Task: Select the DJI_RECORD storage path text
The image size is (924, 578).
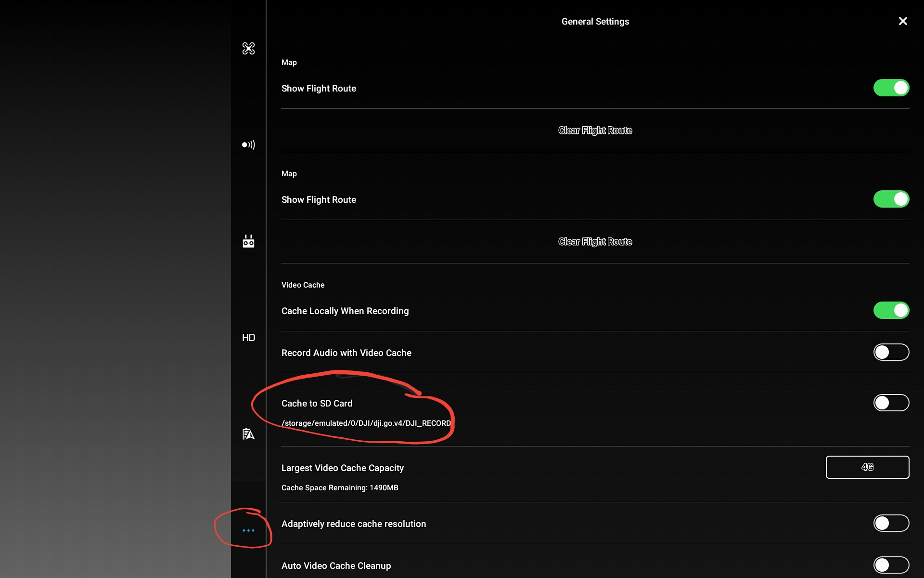Action: coord(366,423)
